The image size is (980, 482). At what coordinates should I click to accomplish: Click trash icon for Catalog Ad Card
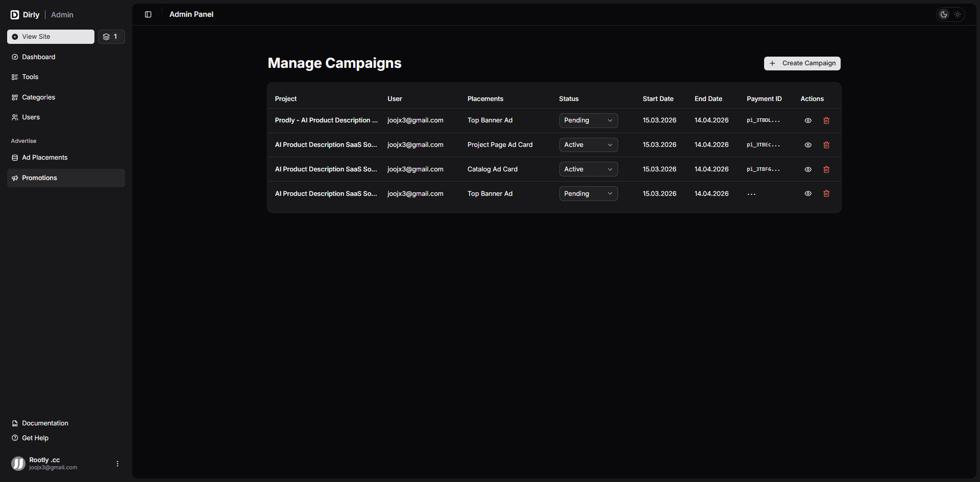tap(826, 169)
